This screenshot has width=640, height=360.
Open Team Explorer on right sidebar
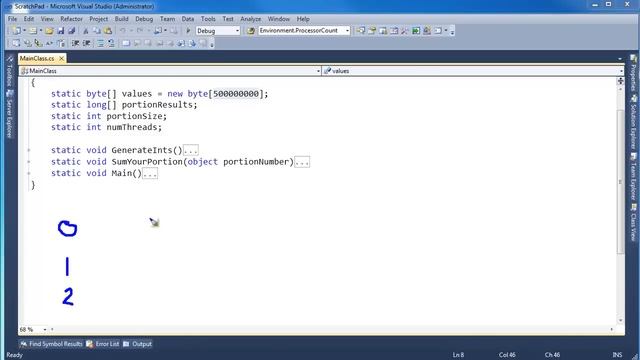pyautogui.click(x=633, y=177)
